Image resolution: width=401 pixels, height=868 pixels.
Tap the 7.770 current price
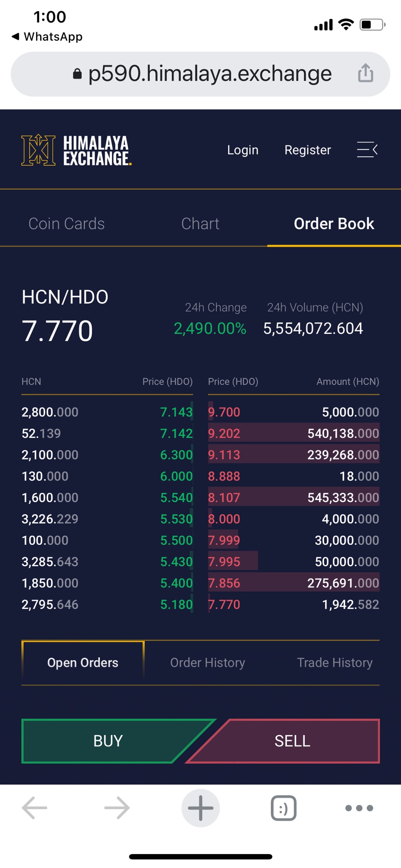[x=57, y=331]
